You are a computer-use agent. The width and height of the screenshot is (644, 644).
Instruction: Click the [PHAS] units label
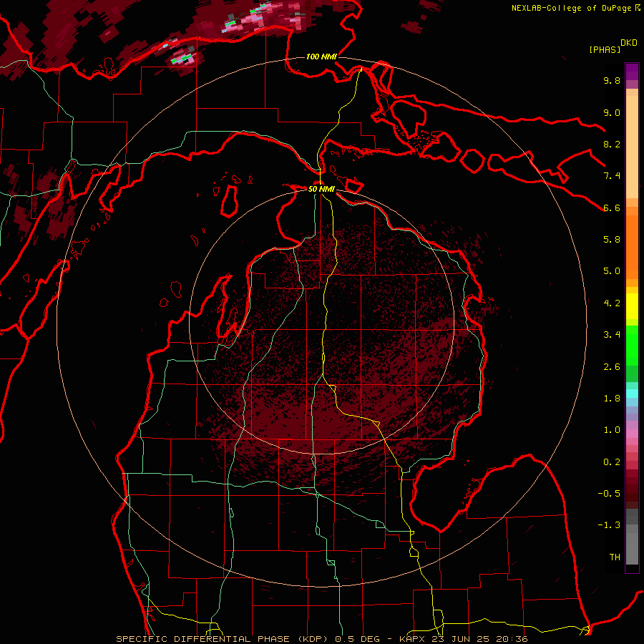pyautogui.click(x=605, y=49)
